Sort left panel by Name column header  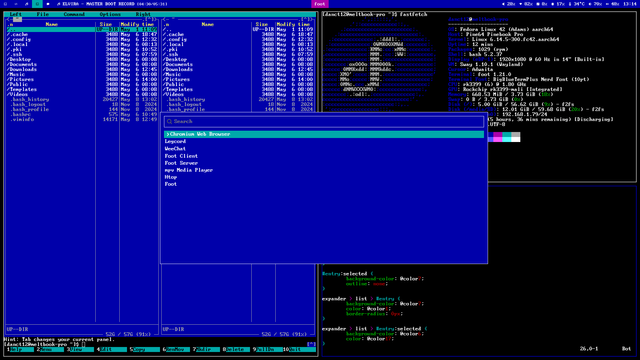coord(51,24)
